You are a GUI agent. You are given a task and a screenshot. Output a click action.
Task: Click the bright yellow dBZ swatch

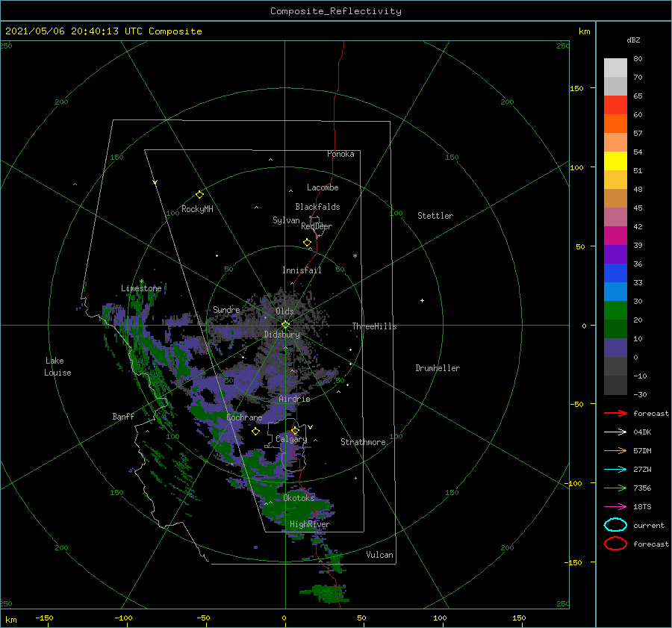[x=615, y=161]
